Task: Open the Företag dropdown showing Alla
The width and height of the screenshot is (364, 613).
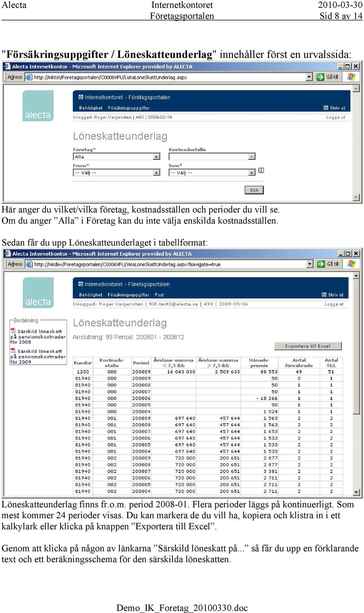Action: pos(116,157)
